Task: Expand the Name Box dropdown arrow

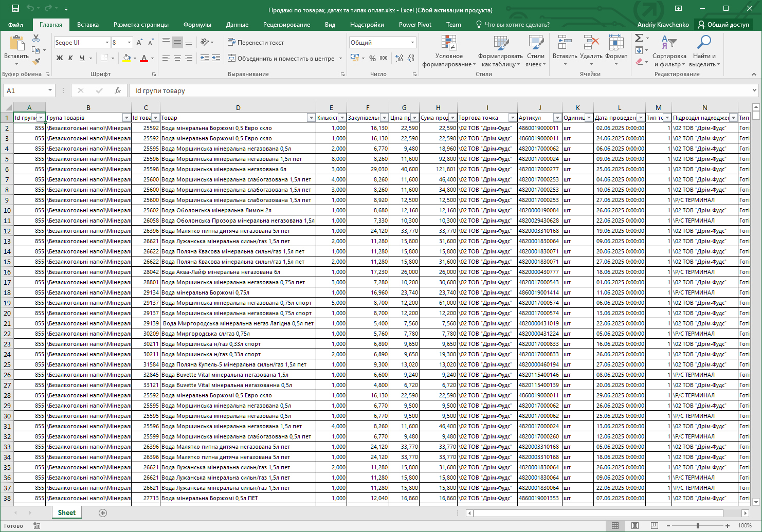Action: [x=50, y=90]
